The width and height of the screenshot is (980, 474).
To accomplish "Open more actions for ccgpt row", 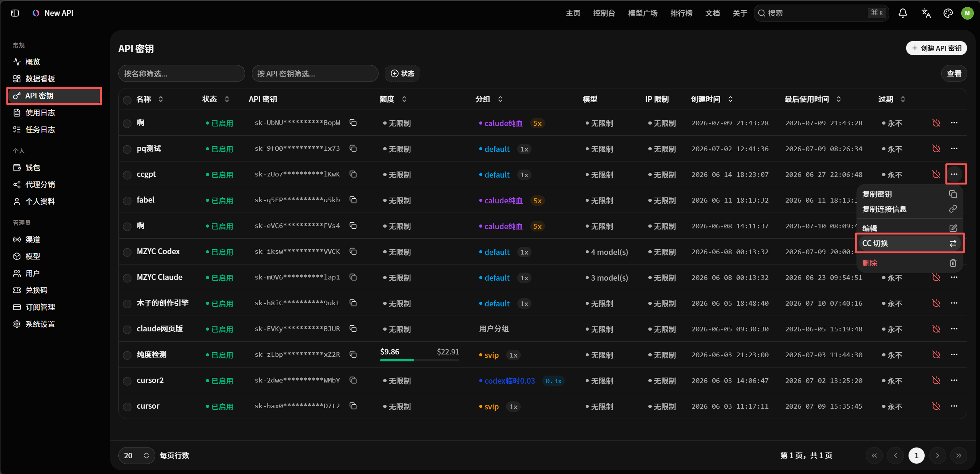I will click(954, 174).
